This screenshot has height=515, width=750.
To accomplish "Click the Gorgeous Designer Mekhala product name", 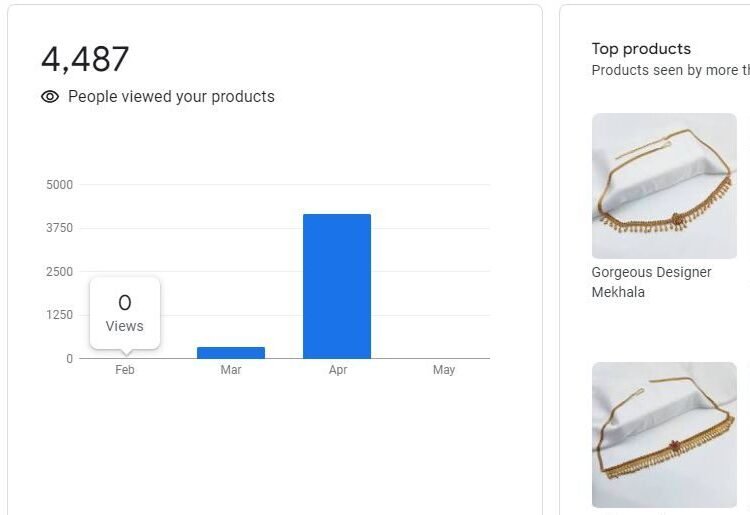I will [x=651, y=282].
